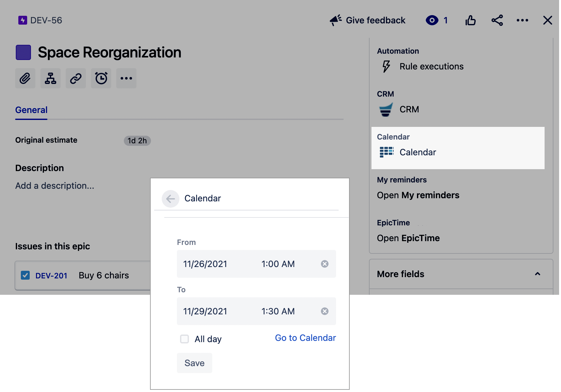
Task: Click the thumbs up vote icon
Action: pyautogui.click(x=470, y=21)
